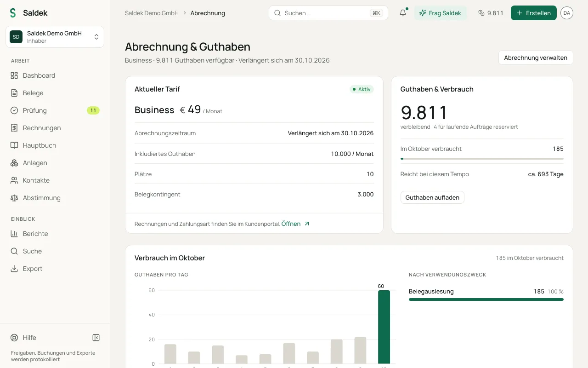Open the Kundenportal via Öffnen link
588x368 pixels.
[295, 224]
